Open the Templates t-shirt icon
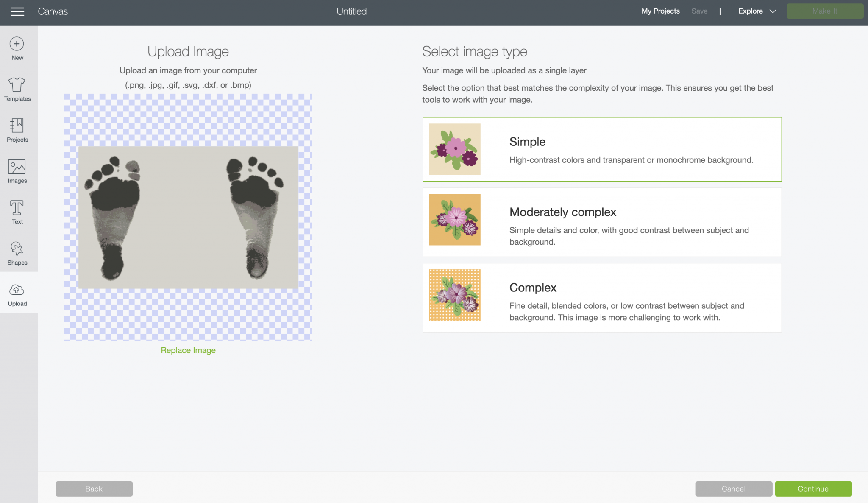868x503 pixels. pyautogui.click(x=17, y=85)
